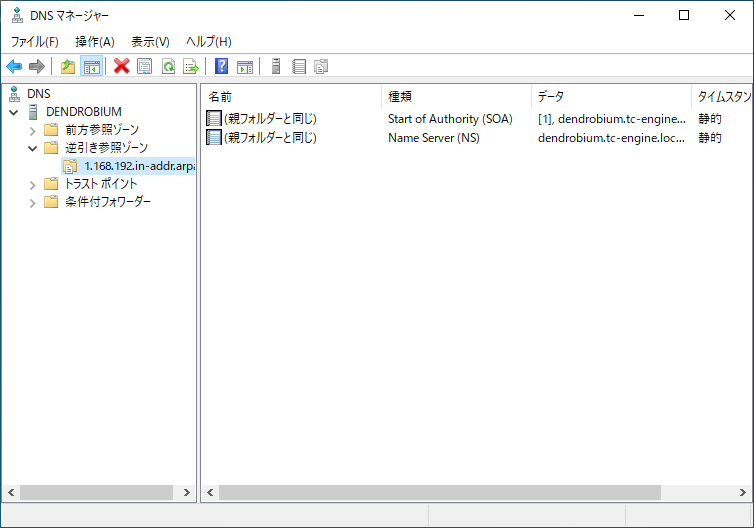754x528 pixels.
Task: Select the 前方参照ゾーン tree item
Action: [x=102, y=130]
